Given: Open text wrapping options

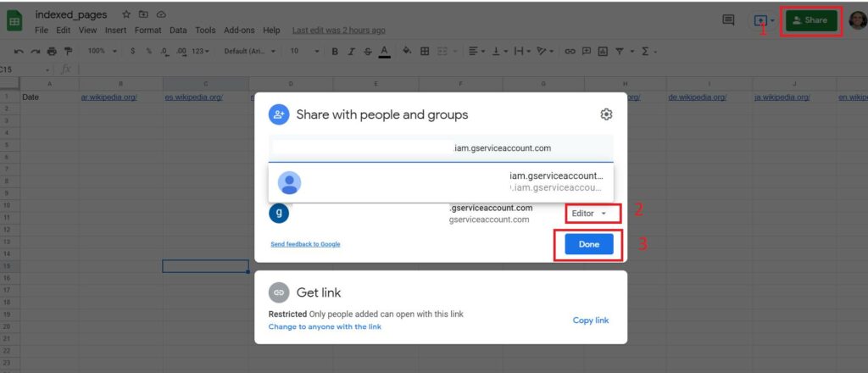Looking at the screenshot, I should coord(521,52).
